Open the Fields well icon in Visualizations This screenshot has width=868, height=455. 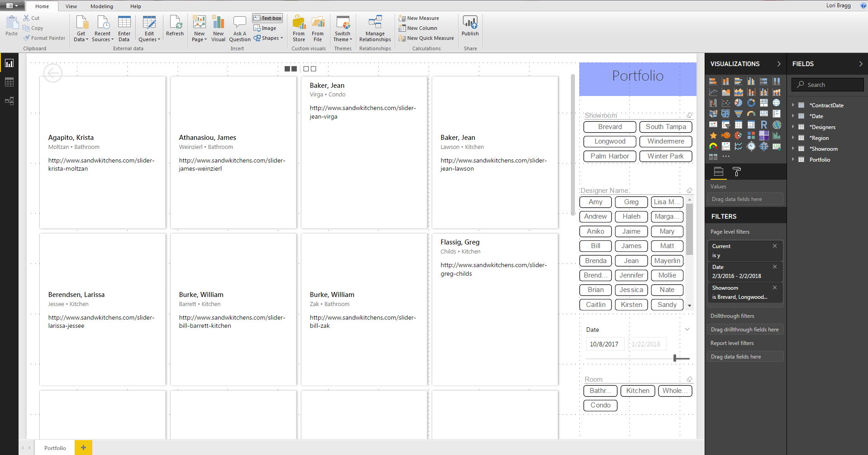[719, 172]
